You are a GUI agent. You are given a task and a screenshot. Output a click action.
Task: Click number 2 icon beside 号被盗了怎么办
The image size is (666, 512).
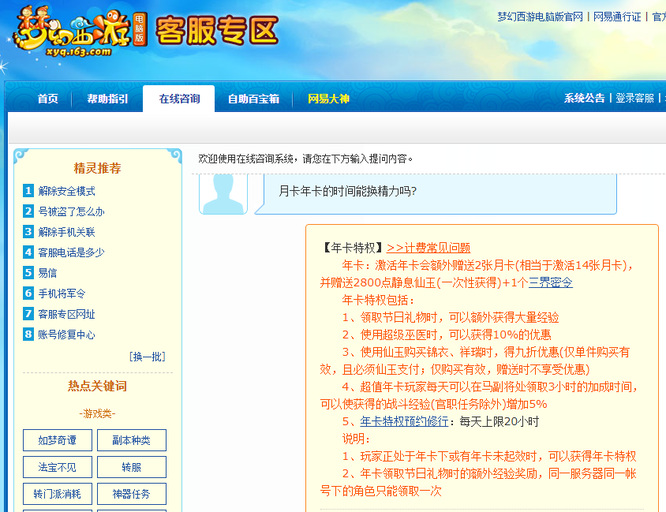[28, 211]
